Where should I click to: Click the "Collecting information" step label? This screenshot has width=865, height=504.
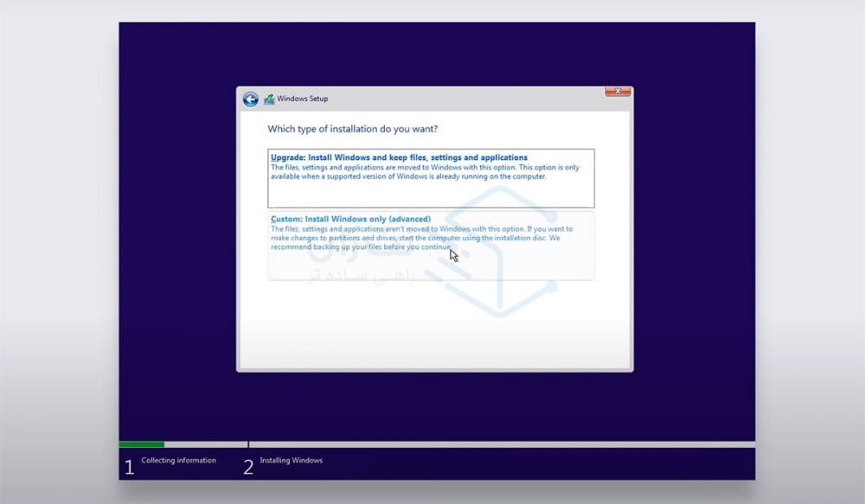[x=178, y=461]
